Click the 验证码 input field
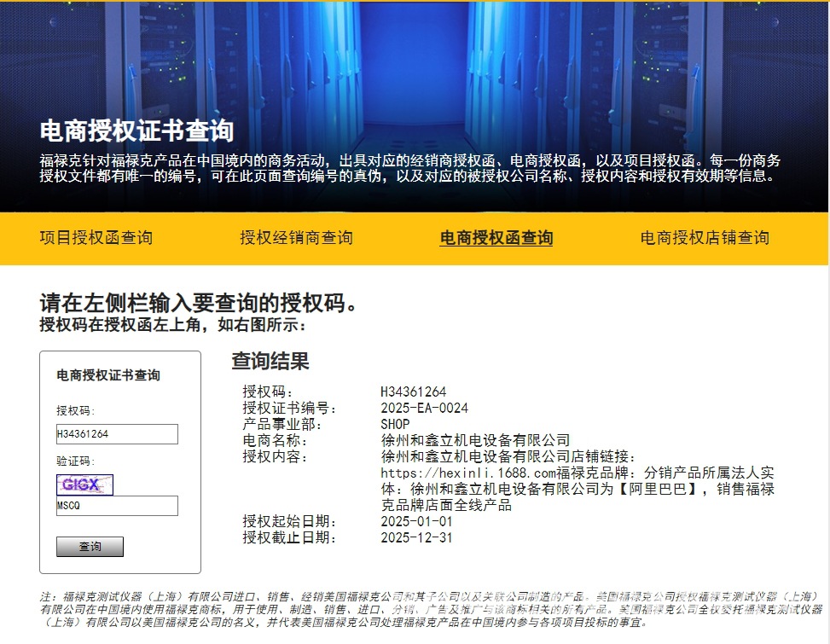This screenshot has height=644, width=830. (x=117, y=505)
